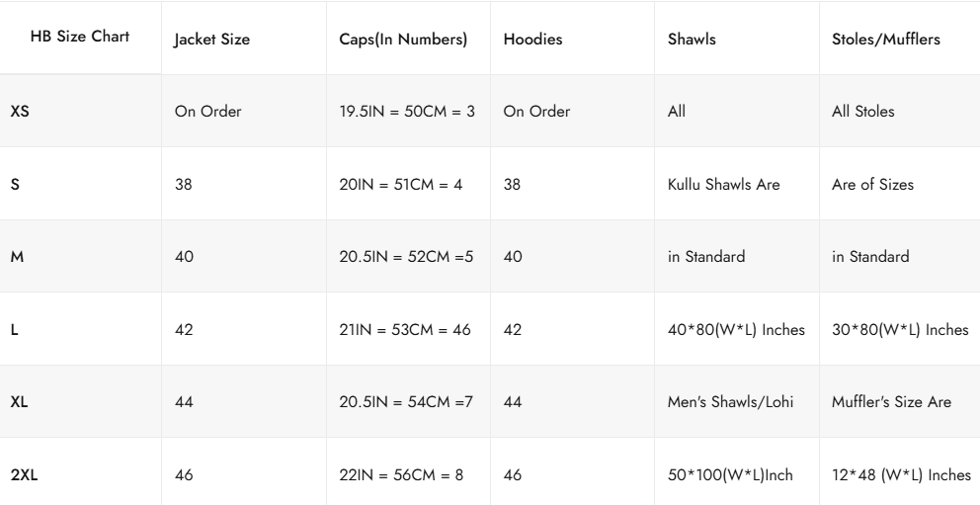Click the HB Size Chart header cell
Screen dimensions: 980x505
point(81,39)
